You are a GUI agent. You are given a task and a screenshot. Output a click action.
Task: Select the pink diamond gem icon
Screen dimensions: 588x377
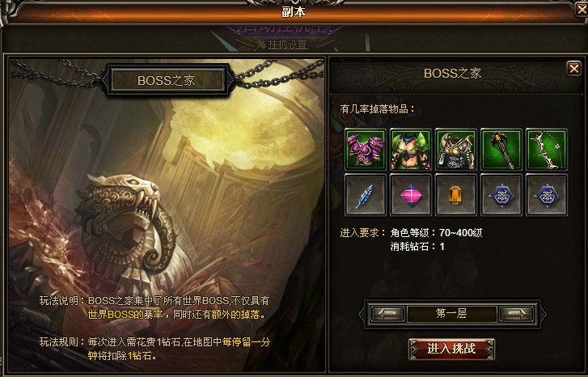pos(411,195)
